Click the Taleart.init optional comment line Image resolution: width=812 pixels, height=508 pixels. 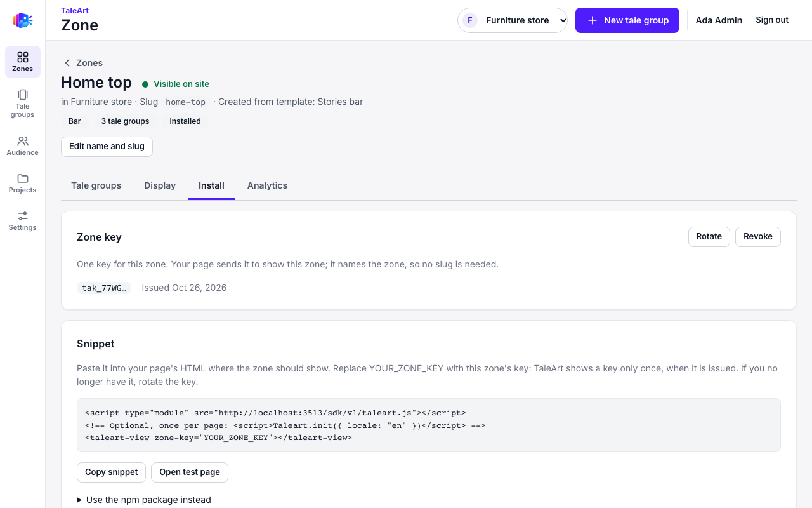tap(285, 425)
